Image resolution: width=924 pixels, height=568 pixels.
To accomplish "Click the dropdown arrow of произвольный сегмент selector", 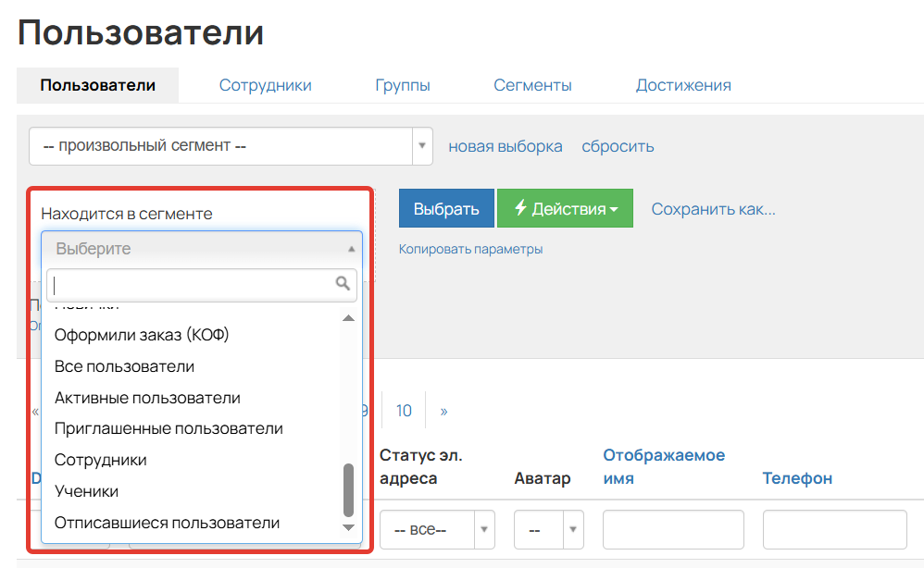I will point(422,146).
